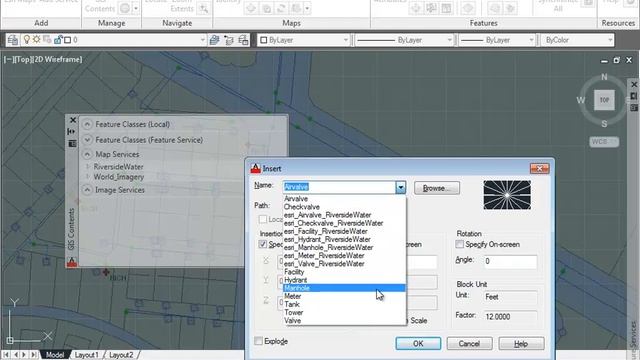Open the Layer Properties Manager icon
The width and height of the screenshot is (640, 360).
tap(13, 40)
